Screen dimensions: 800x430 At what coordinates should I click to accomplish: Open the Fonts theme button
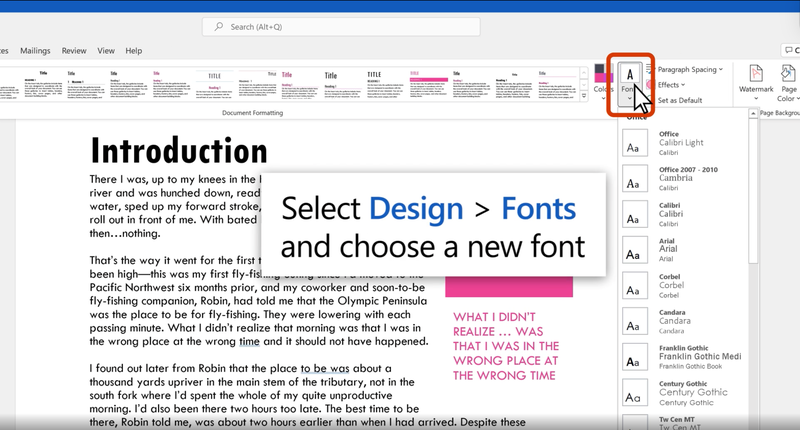coord(630,83)
